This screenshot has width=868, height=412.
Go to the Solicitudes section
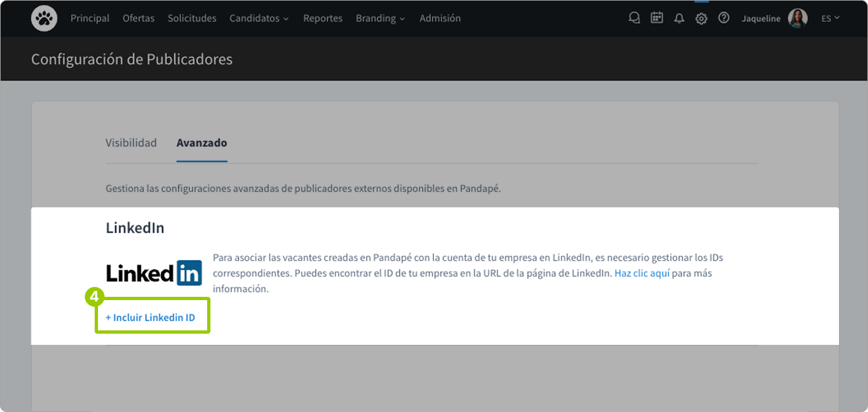tap(191, 18)
